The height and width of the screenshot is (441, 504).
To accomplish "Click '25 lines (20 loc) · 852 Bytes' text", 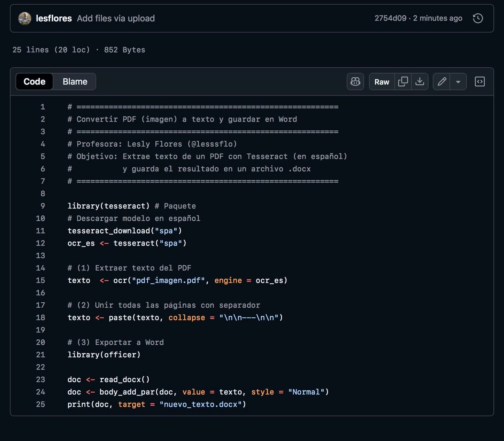I will coord(79,50).
